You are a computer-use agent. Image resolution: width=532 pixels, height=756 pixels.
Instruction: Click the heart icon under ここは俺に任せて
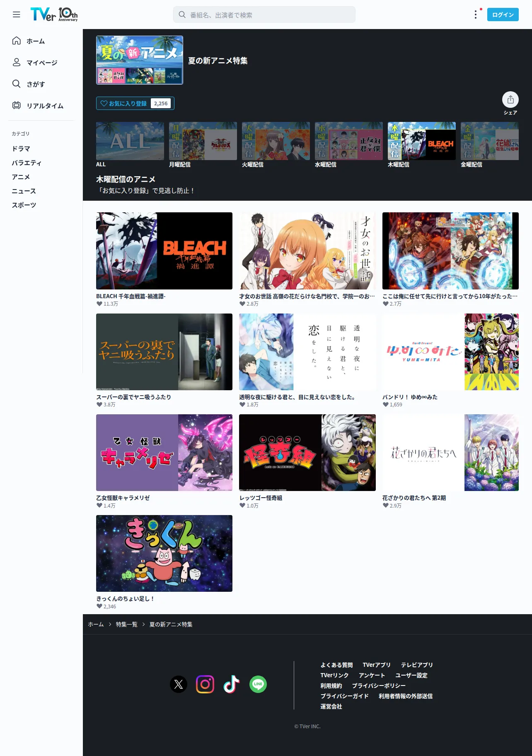386,304
